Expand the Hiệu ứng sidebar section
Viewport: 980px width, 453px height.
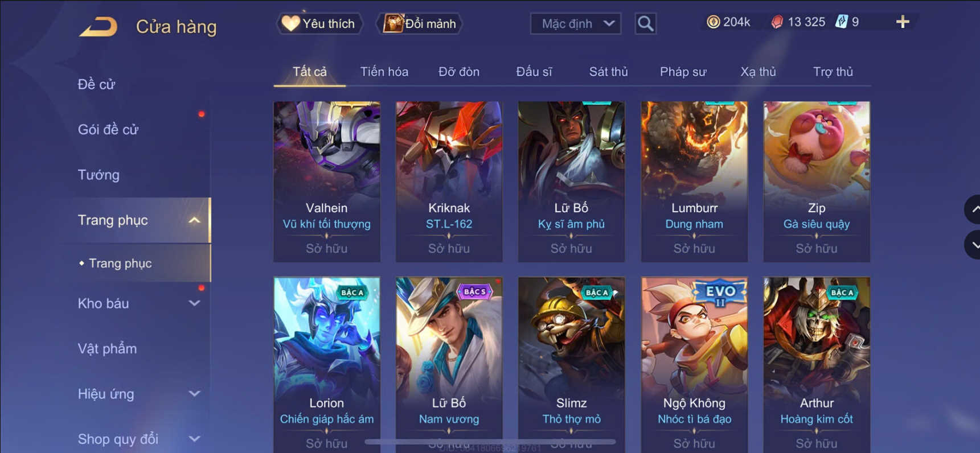(x=194, y=394)
